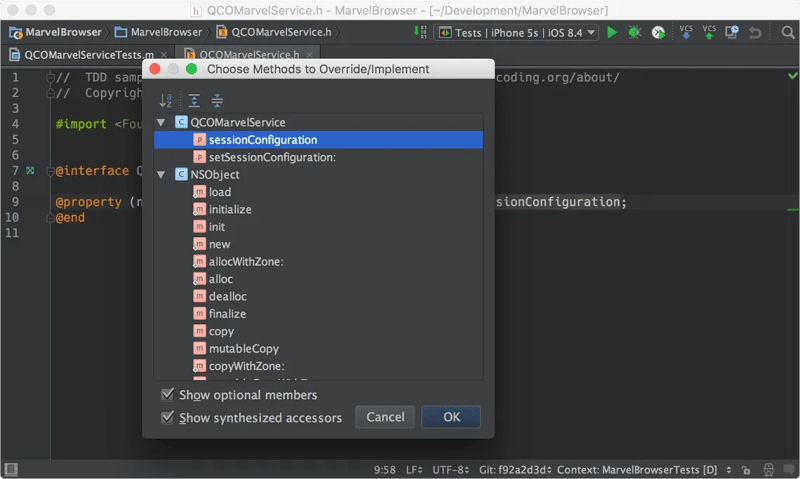The height and width of the screenshot is (479, 800).
Task: Click the OK button
Action: point(451,417)
